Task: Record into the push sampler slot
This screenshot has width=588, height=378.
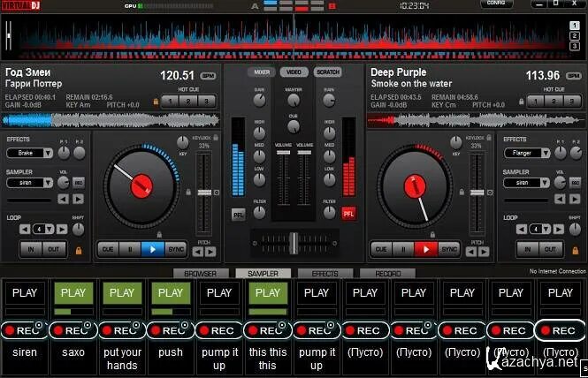Action: tap(170, 330)
